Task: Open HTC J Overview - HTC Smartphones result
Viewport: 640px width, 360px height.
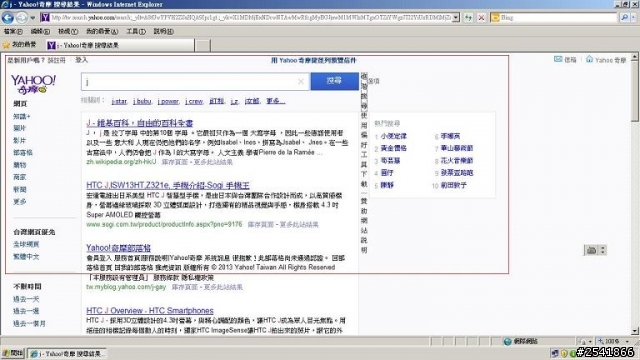Action: click(150, 310)
